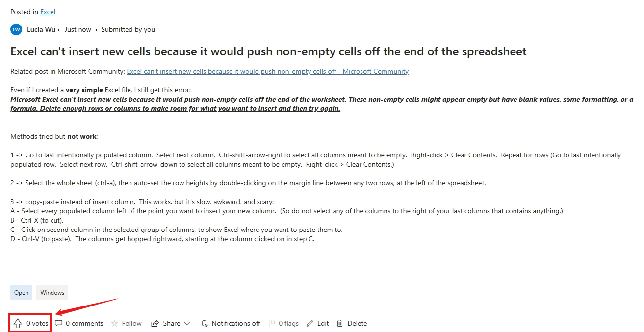Click the flag icon beside 0 flags
The image size is (644, 332).
271,323
